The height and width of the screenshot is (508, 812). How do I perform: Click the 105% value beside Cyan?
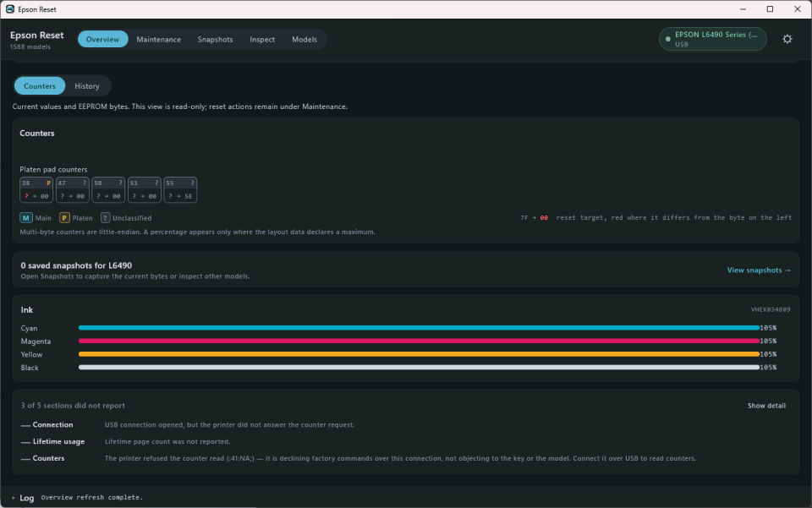point(768,328)
